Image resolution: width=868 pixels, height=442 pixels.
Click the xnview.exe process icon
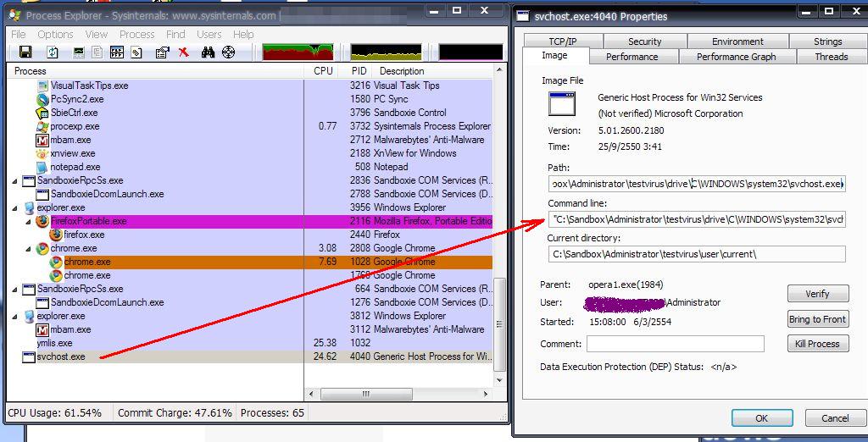[x=42, y=153]
